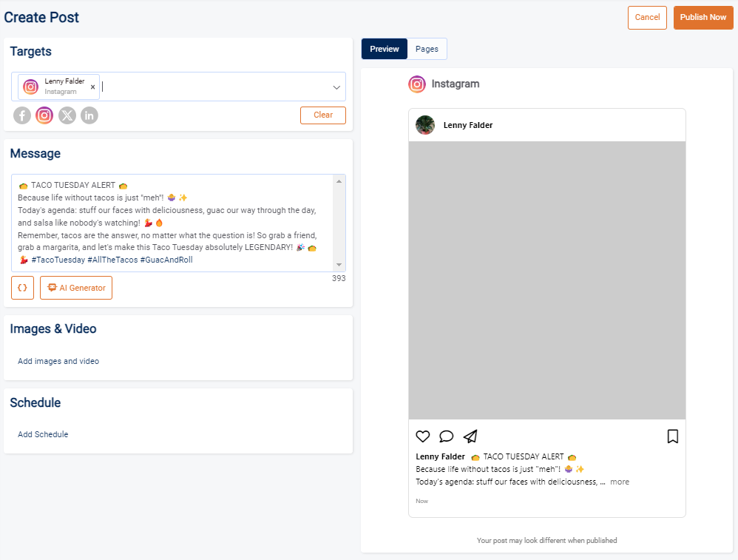
Task: Expand the caption with the more link
Action: 620,482
